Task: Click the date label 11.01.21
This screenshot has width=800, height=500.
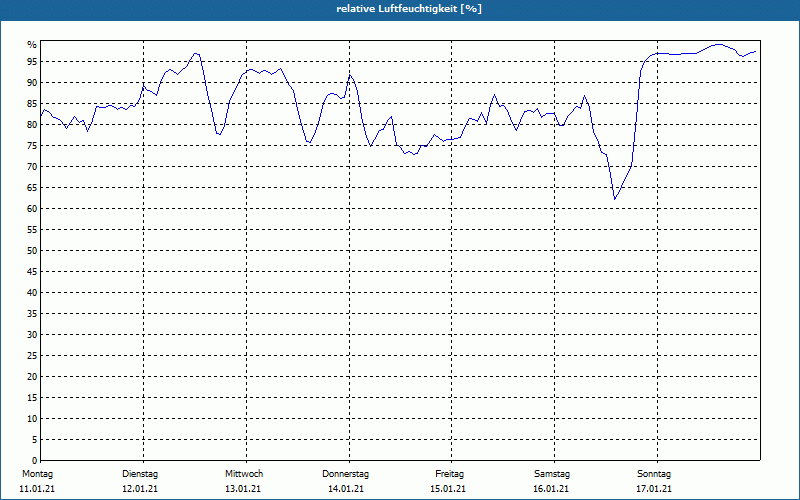Action: click(37, 489)
